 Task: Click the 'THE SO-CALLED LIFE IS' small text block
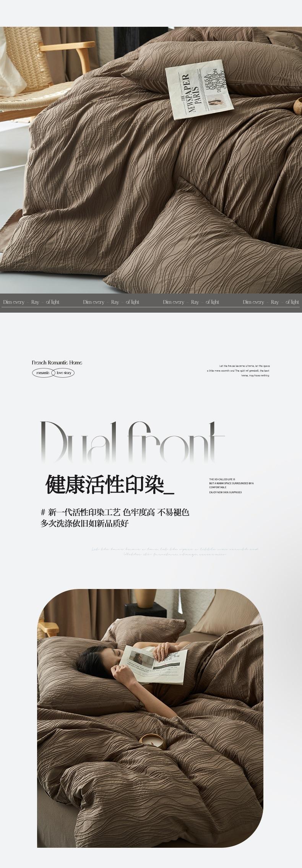click(231, 485)
